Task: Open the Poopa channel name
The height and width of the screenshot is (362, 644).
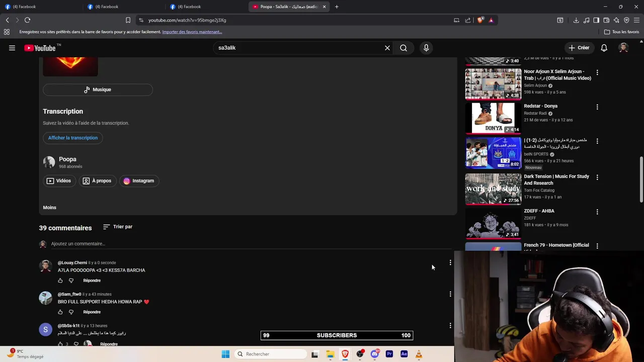Action: (x=67, y=159)
